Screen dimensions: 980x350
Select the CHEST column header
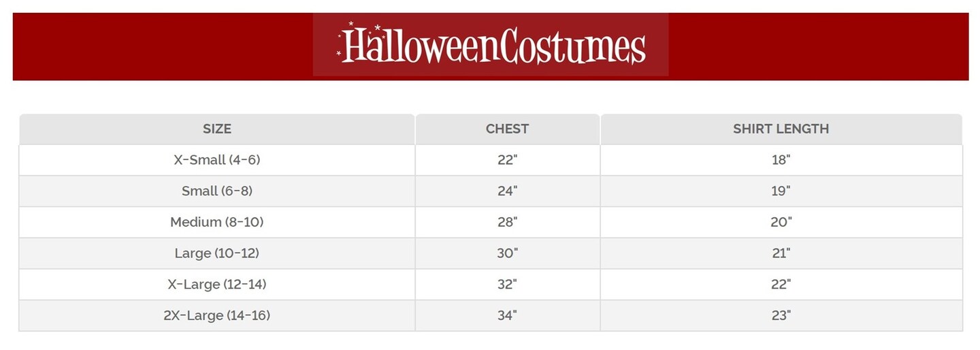(x=507, y=129)
